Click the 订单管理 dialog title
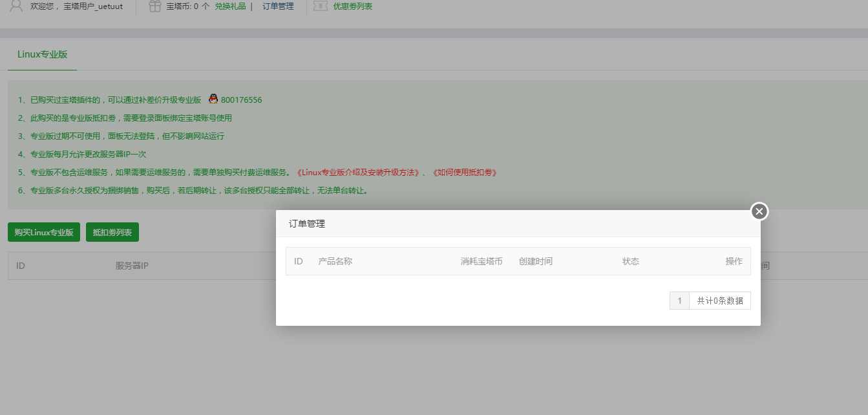 [306, 224]
